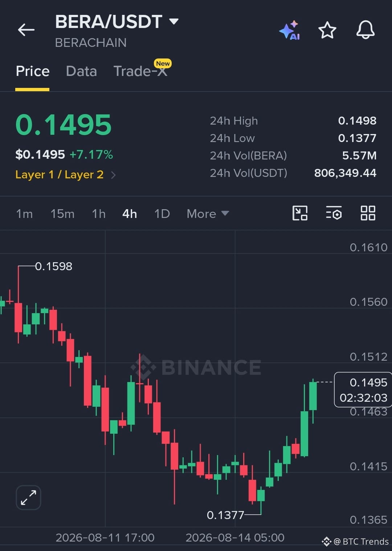Tap the Layer 1 / Layer 2 link
392x551 pixels.
[60, 175]
